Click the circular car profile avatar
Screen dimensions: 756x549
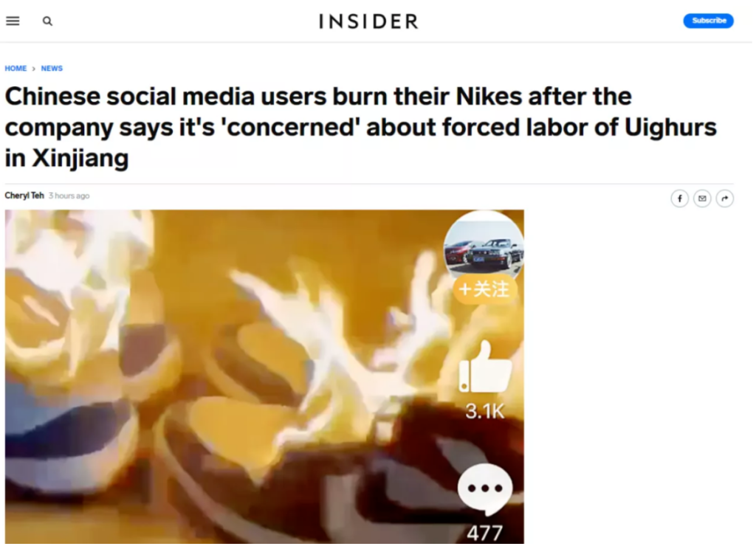point(484,246)
